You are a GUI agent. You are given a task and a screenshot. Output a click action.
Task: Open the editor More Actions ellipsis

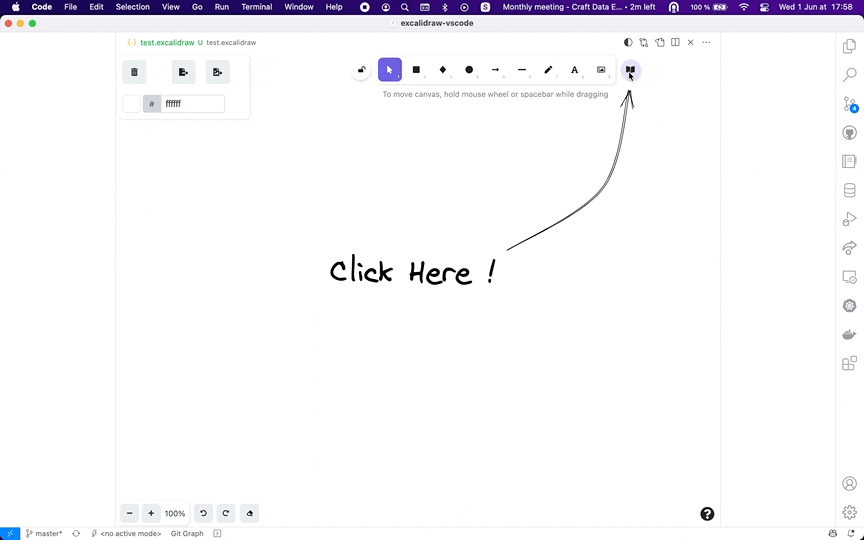click(706, 42)
